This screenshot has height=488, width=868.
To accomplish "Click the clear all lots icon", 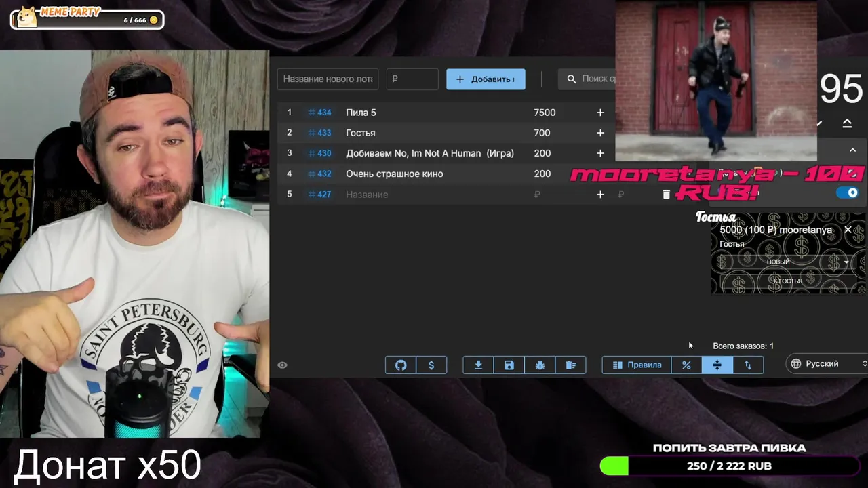I will [571, 365].
